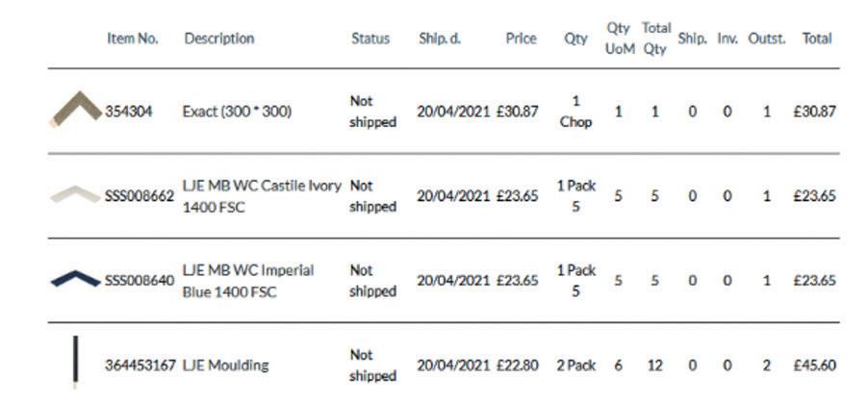Select the Exact (300 * 300) description

click(237, 112)
